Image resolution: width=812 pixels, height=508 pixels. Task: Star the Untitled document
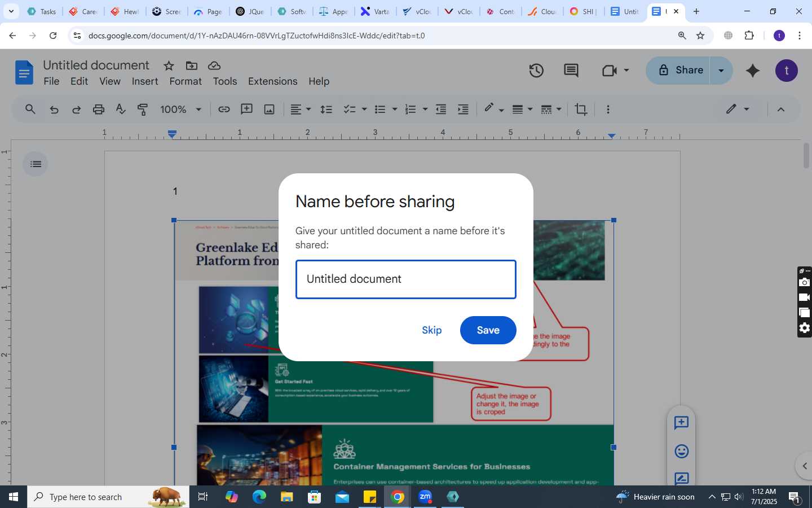point(169,65)
